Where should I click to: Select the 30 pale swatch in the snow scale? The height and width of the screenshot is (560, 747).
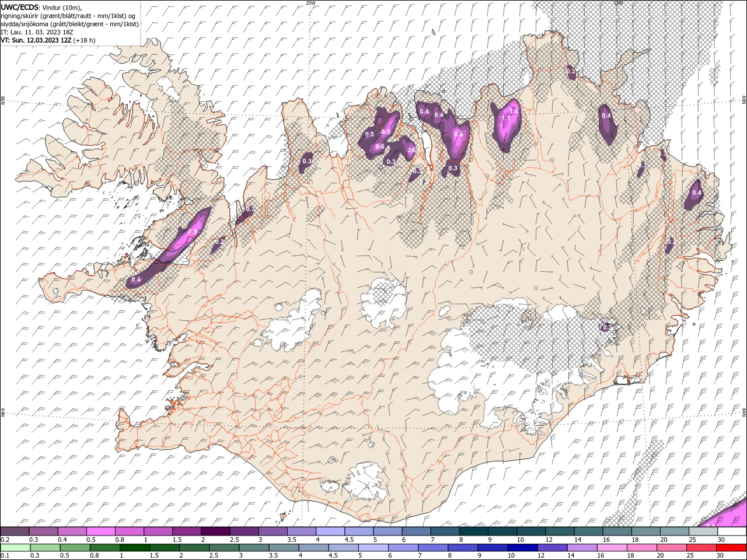pos(732,531)
